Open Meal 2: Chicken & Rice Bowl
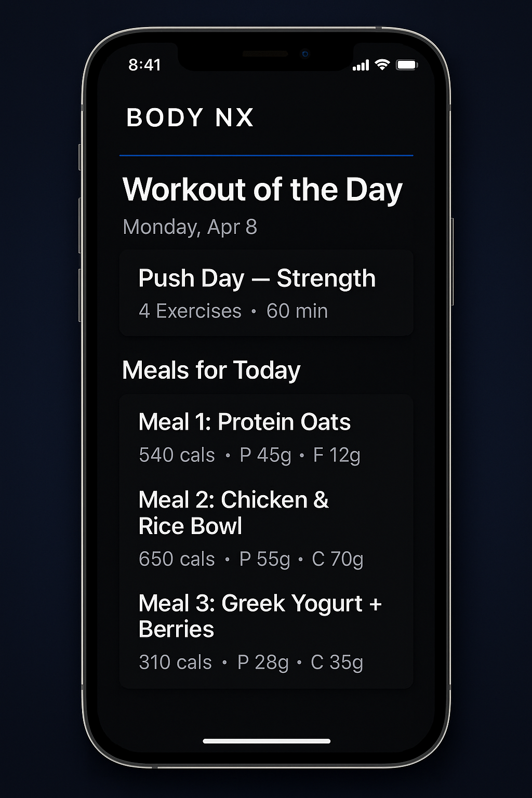 233,513
